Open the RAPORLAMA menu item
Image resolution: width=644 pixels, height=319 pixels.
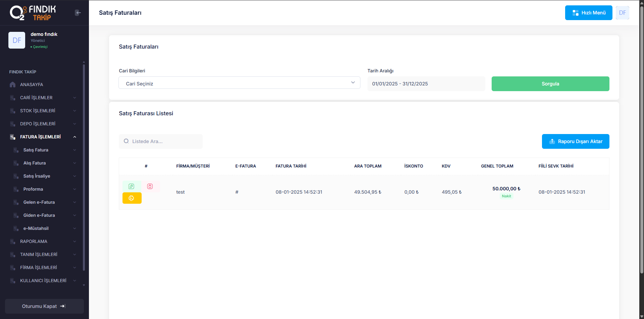coord(34,241)
